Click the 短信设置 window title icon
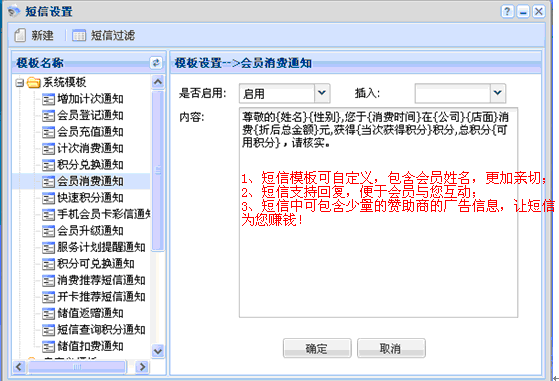The width and height of the screenshot is (559, 381). [x=14, y=11]
